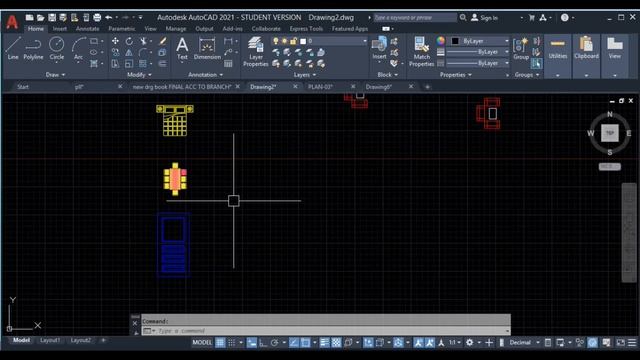This screenshot has height=360, width=640.
Task: Select the Arc tool
Action: click(x=78, y=48)
